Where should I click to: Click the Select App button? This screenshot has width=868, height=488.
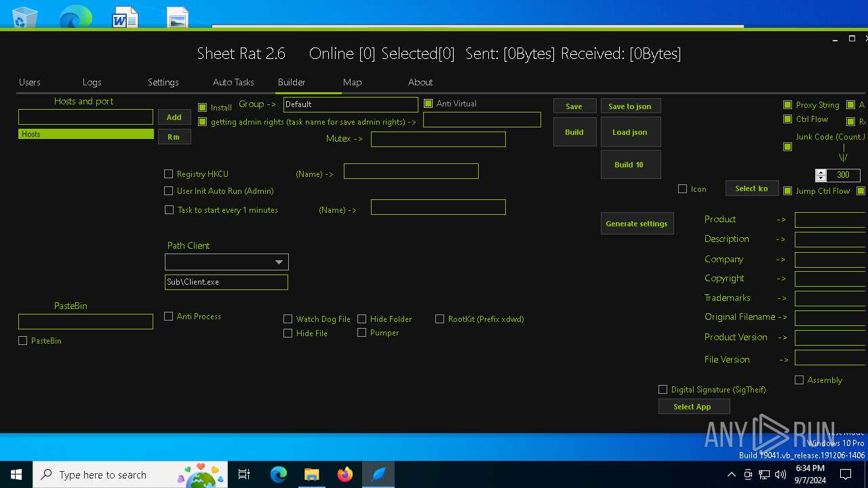[694, 407]
